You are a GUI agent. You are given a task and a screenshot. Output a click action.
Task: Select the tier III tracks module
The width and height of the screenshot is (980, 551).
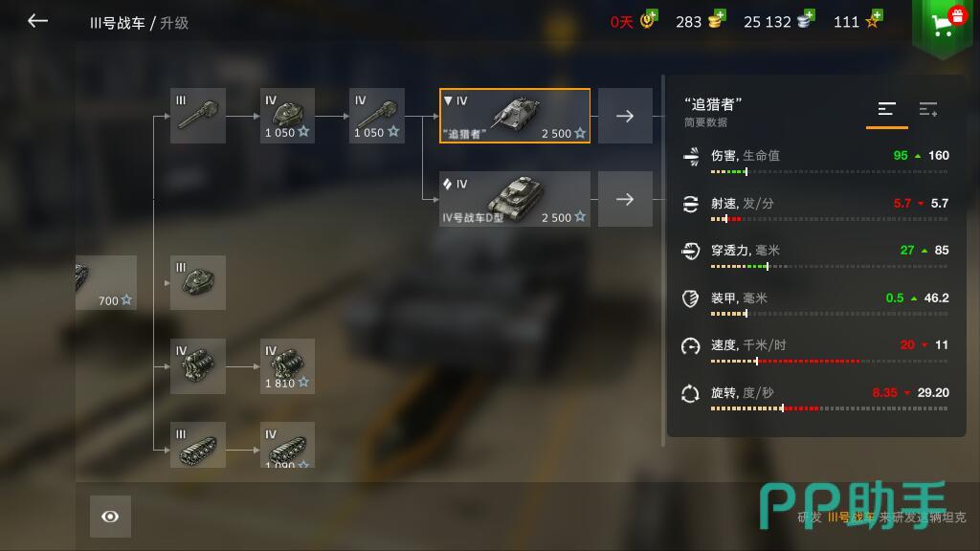click(x=198, y=445)
